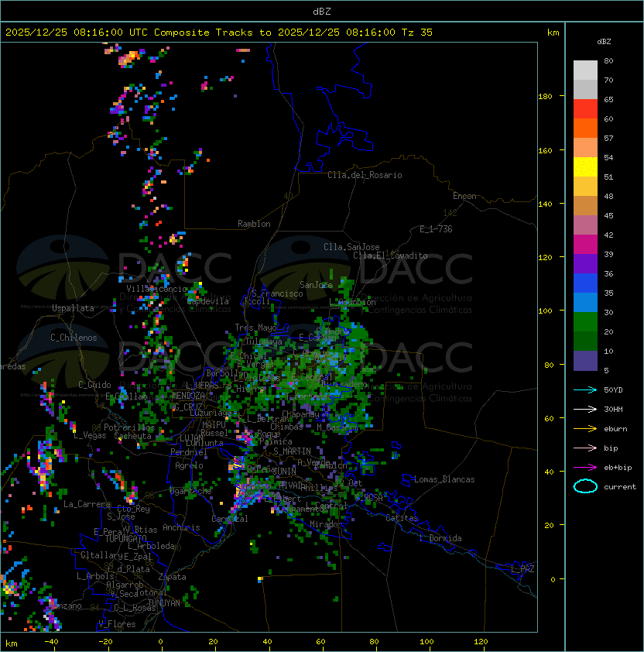Click the pink bip arrow legend icon
Screen dimensions: 644x652
(585, 448)
